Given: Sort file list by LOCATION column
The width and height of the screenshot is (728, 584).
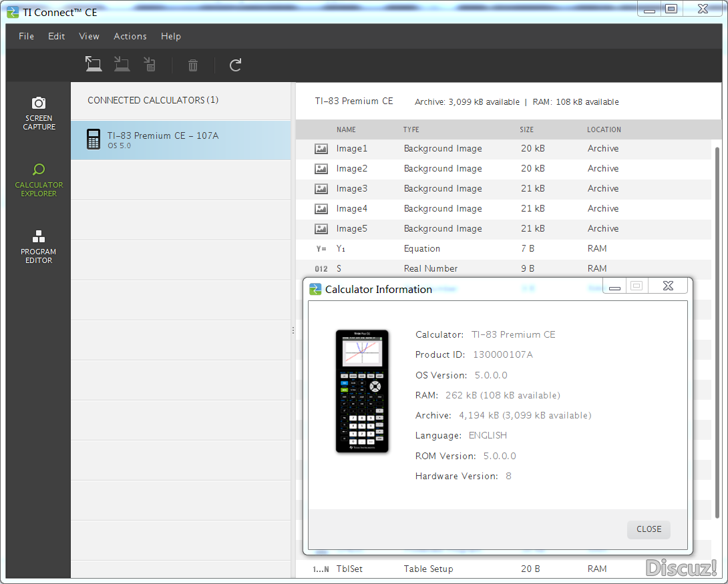Looking at the screenshot, I should [x=604, y=130].
